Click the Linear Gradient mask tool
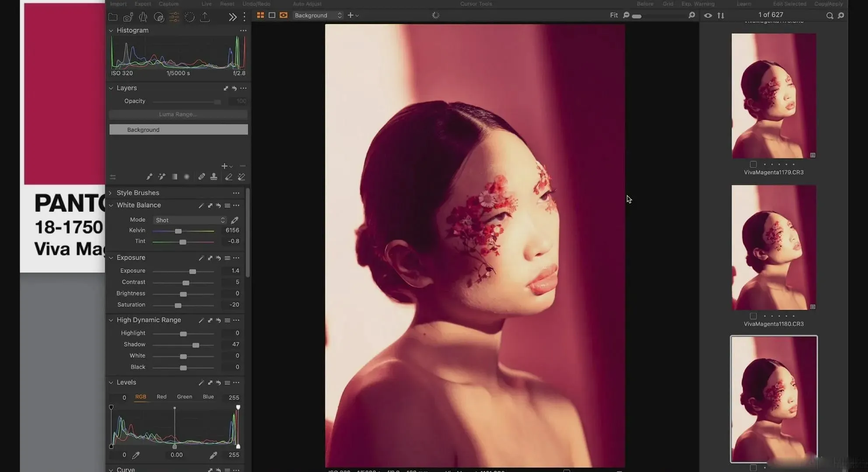 click(x=175, y=177)
